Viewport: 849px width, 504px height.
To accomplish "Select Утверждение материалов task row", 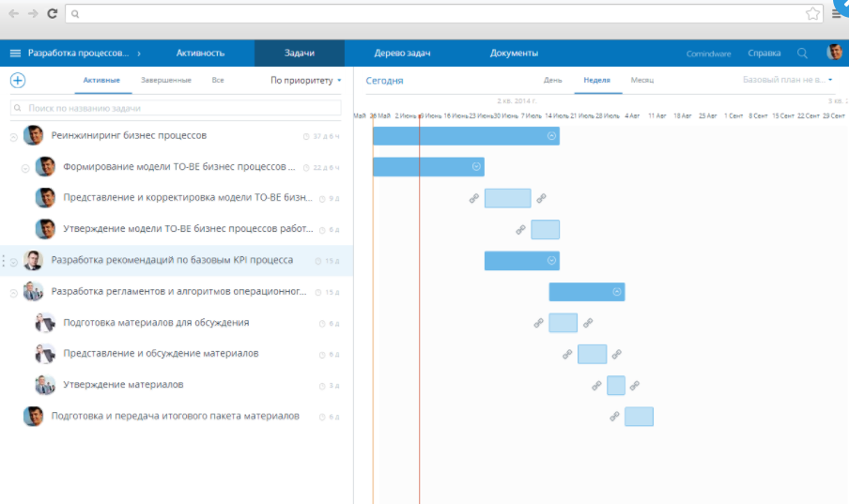I will tap(177, 385).
